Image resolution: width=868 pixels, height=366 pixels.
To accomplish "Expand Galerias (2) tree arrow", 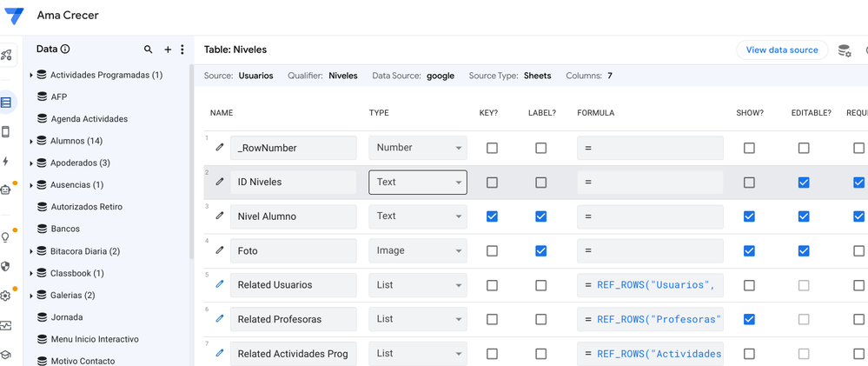I will [31, 295].
